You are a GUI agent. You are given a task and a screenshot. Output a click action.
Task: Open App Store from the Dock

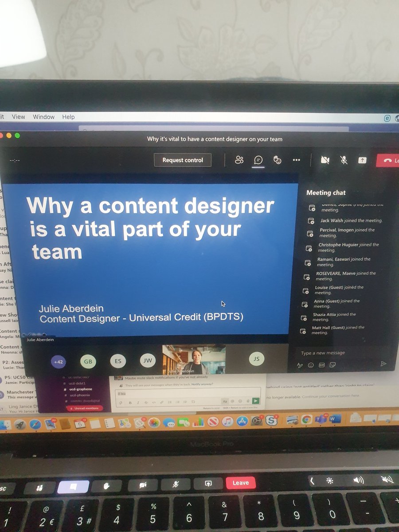coord(242,422)
